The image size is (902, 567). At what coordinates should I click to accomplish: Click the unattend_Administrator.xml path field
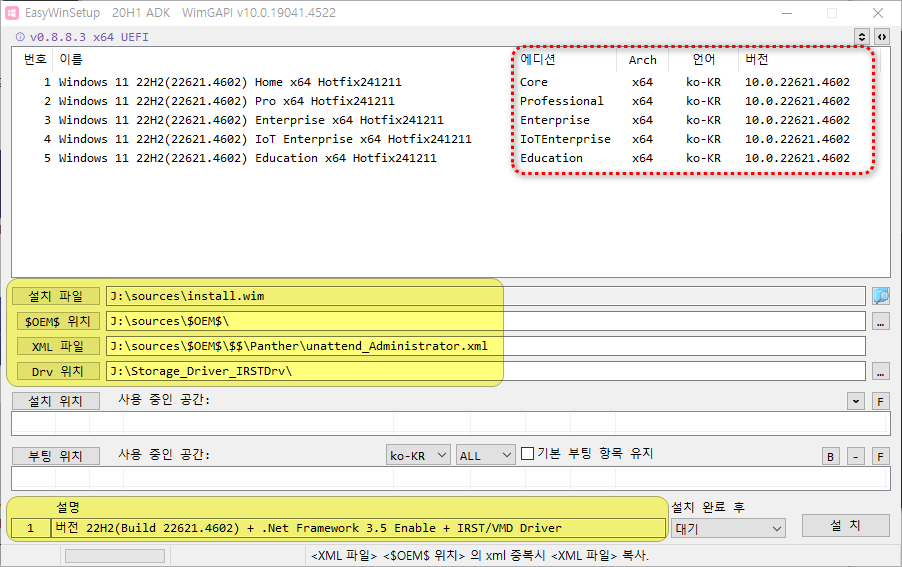(486, 346)
